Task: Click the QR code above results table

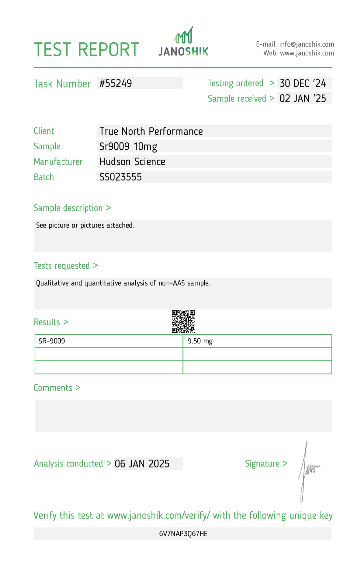Action: click(x=183, y=321)
